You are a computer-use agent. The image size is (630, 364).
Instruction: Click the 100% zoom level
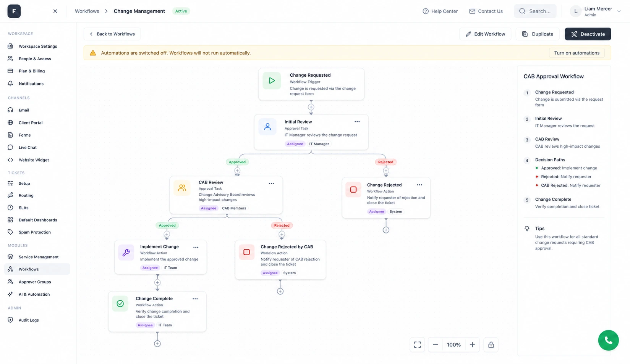coord(453,345)
